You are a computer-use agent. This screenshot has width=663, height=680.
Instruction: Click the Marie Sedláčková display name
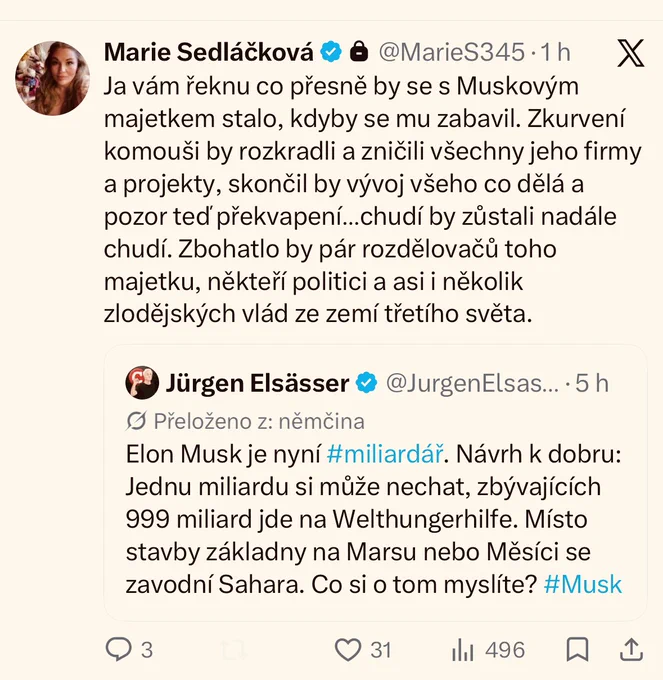pyautogui.click(x=209, y=52)
